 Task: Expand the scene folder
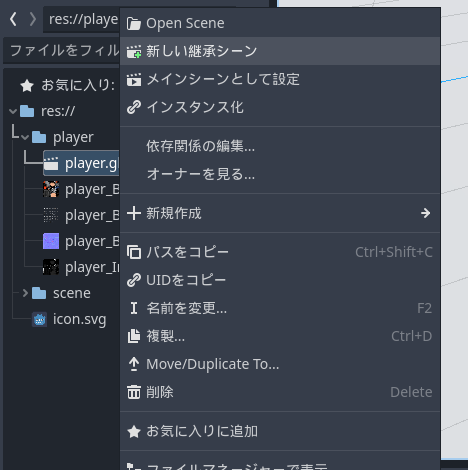tap(25, 293)
